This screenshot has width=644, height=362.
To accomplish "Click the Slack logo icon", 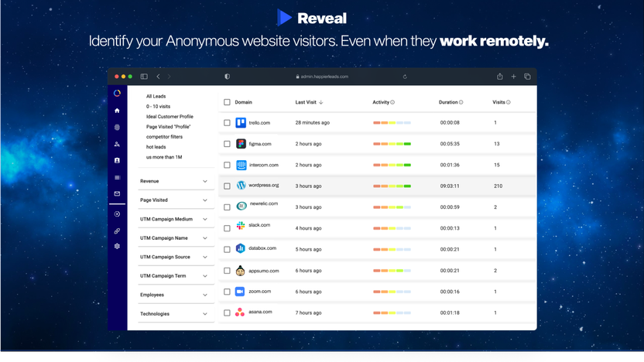I will (241, 225).
